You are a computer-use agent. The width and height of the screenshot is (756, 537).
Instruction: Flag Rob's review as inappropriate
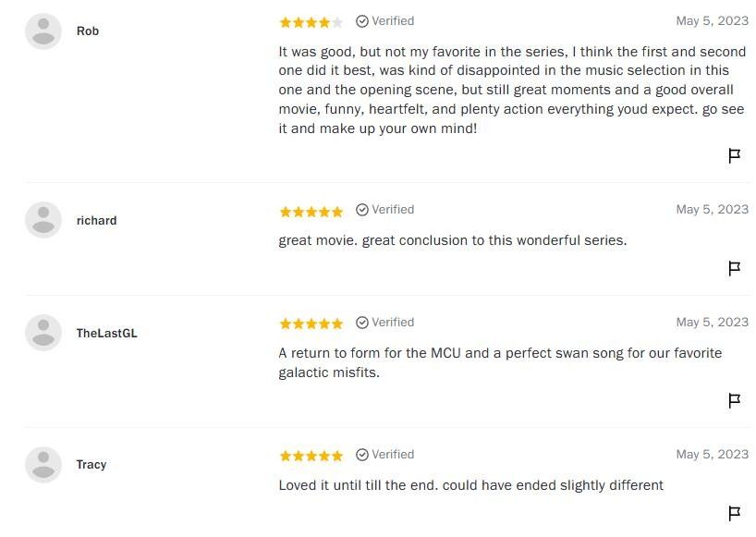click(x=734, y=155)
